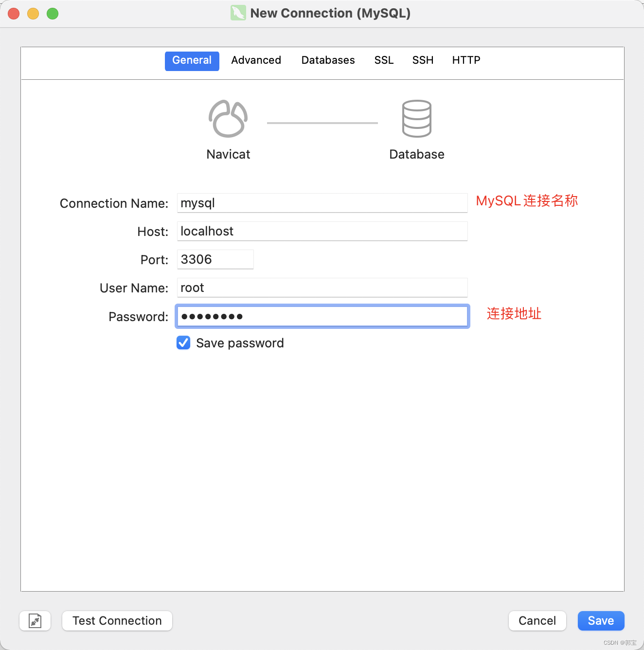
Task: Click the Test Connection button
Action: click(x=117, y=621)
